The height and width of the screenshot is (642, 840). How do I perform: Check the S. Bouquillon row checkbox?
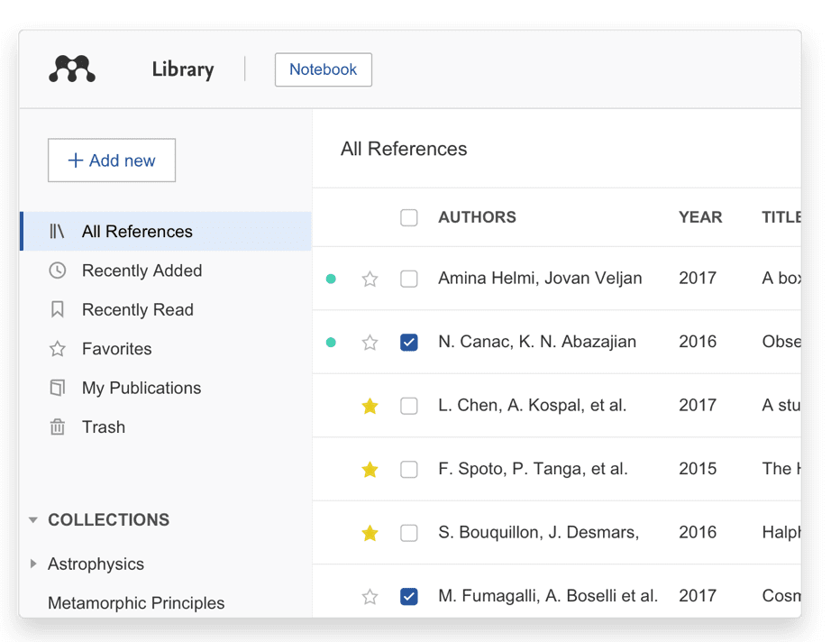[409, 533]
